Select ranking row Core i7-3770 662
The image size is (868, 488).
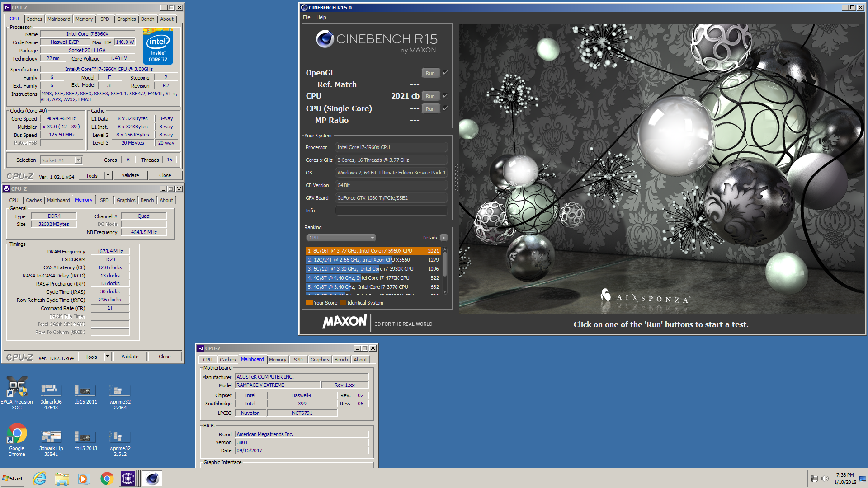pyautogui.click(x=373, y=287)
